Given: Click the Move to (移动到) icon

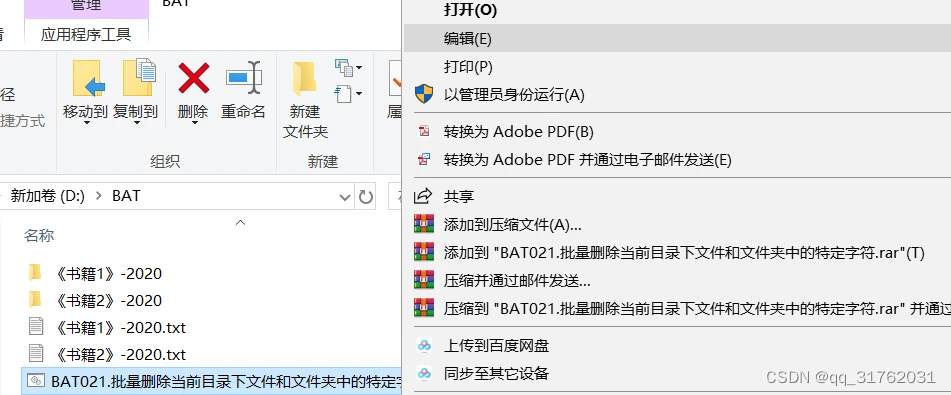Looking at the screenshot, I should [x=89, y=78].
